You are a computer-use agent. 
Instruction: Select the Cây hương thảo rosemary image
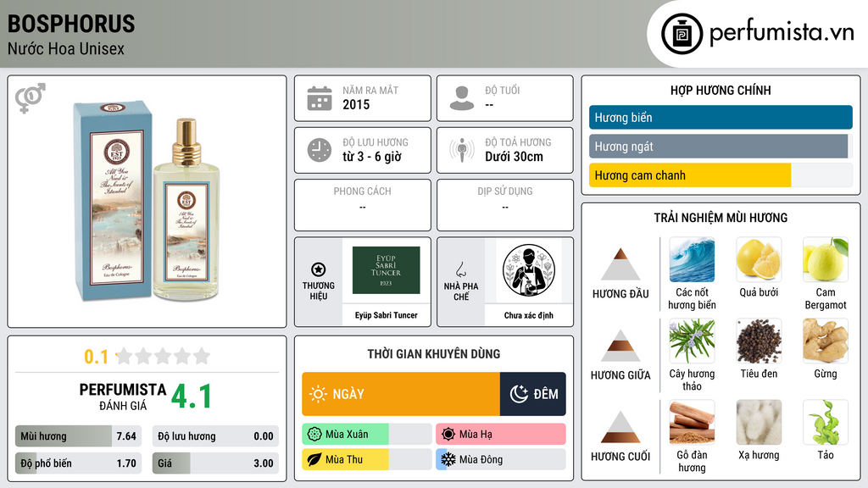[692, 341]
